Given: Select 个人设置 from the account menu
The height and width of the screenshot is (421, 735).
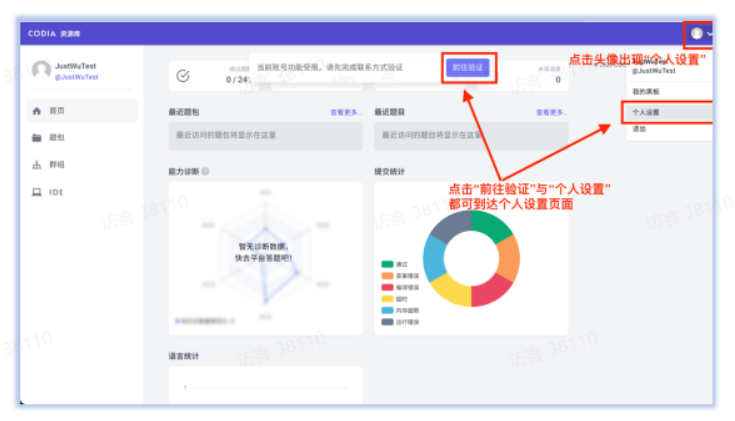Looking at the screenshot, I should point(646,112).
